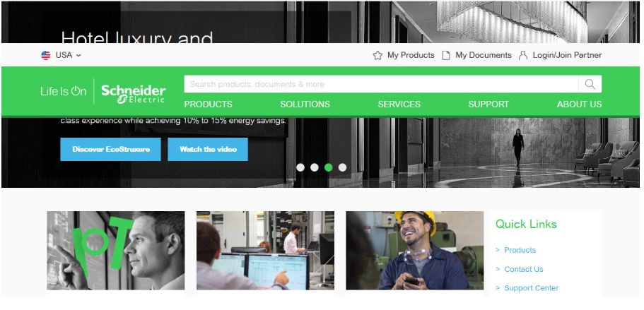Select the first carousel slide dot
This screenshot has height=310, width=644.
click(x=300, y=167)
